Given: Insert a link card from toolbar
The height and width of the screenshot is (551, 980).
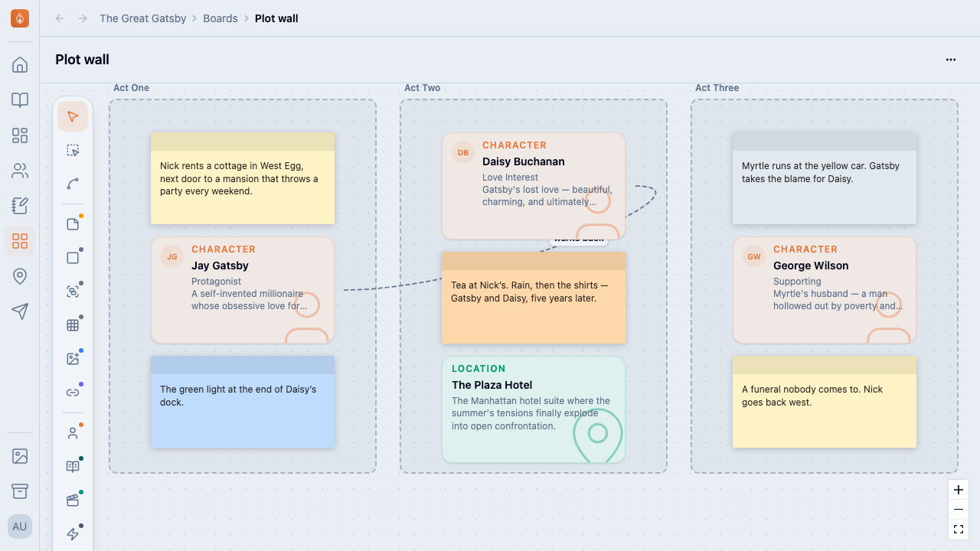Looking at the screenshot, I should 73,393.
